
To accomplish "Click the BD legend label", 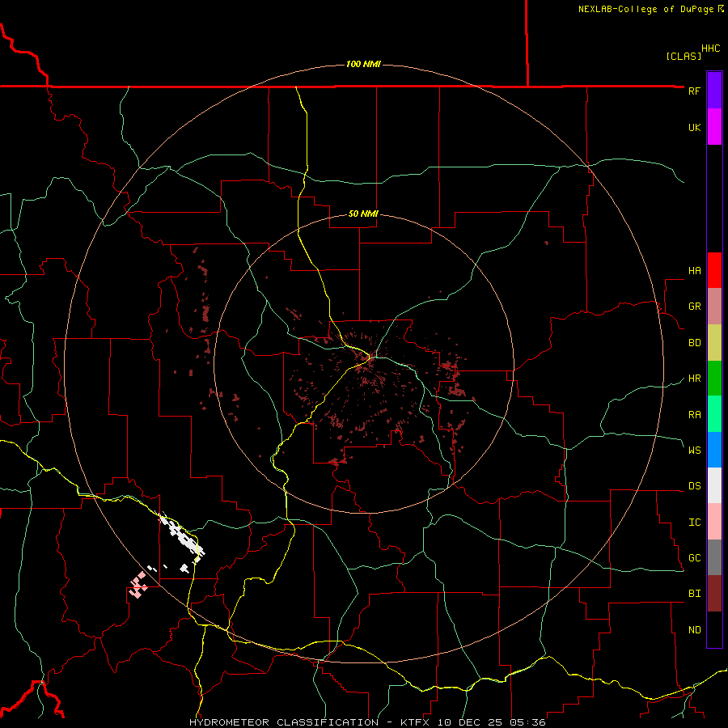I will (x=694, y=343).
